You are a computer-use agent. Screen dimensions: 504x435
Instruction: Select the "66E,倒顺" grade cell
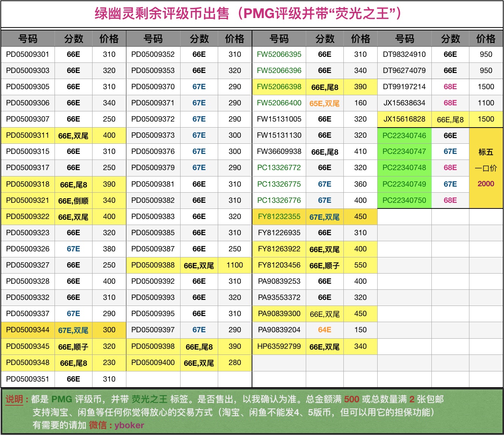click(73, 201)
